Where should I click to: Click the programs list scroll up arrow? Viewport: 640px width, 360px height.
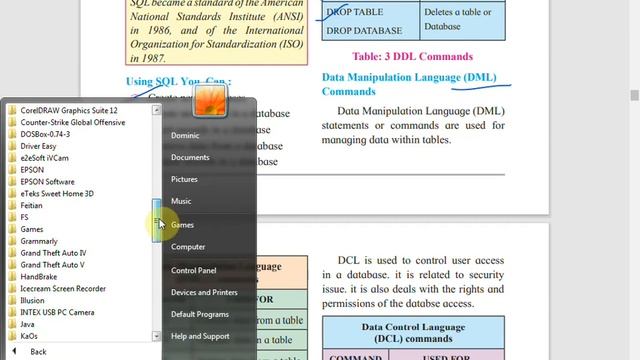[x=156, y=110]
